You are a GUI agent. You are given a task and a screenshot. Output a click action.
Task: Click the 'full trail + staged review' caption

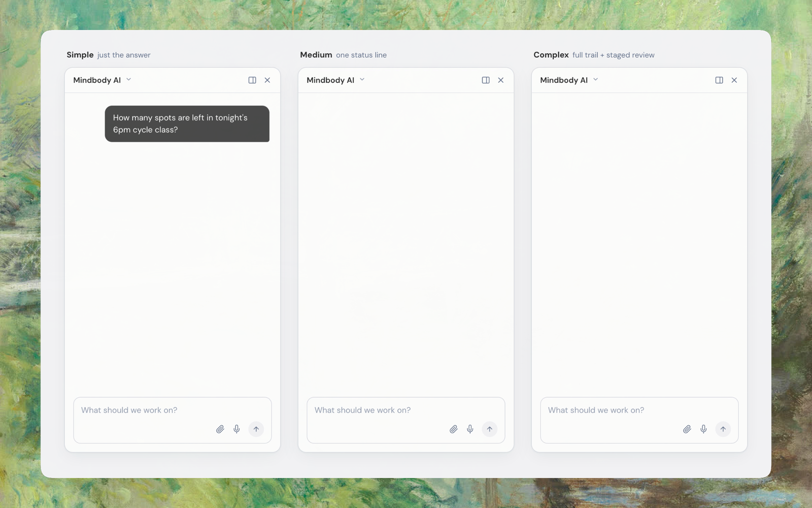614,55
